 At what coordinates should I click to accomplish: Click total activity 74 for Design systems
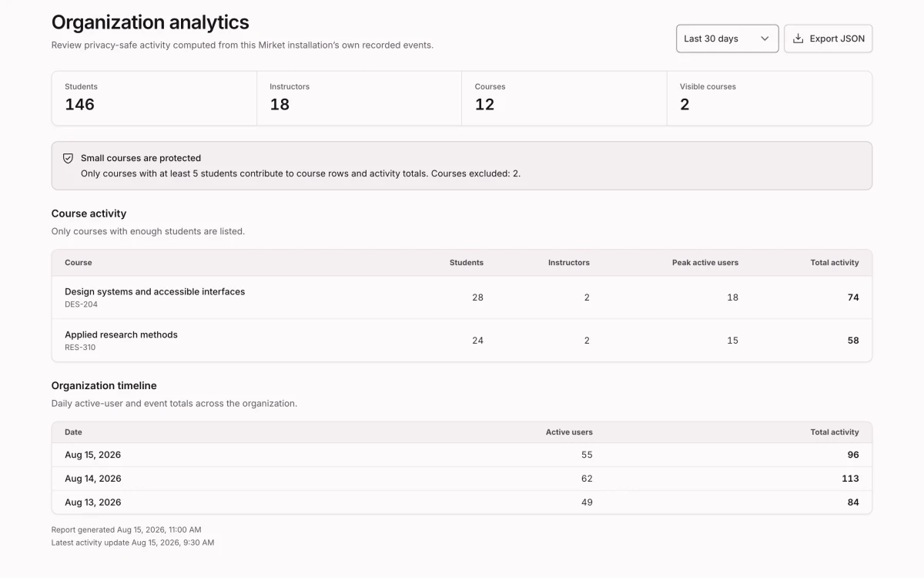[x=853, y=297]
